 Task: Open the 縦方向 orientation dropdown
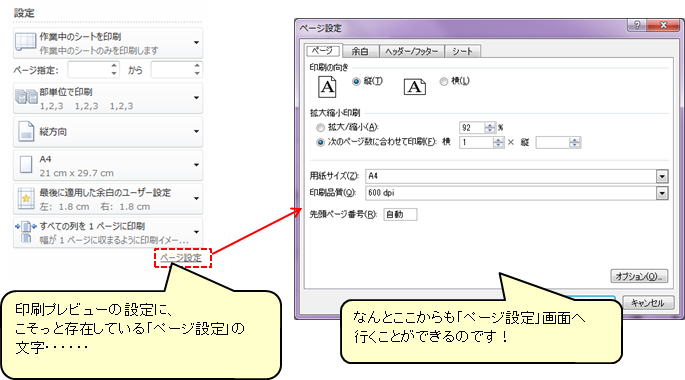[x=108, y=131]
